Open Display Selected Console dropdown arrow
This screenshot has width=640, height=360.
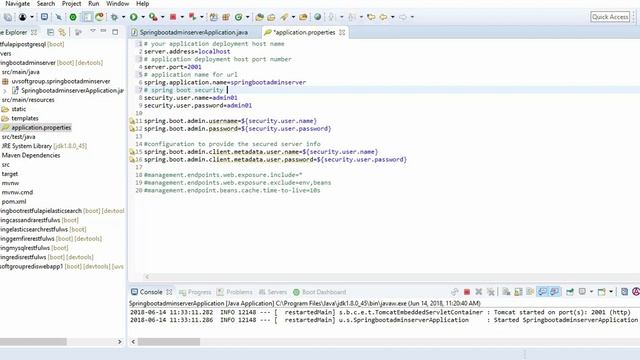coord(591,292)
